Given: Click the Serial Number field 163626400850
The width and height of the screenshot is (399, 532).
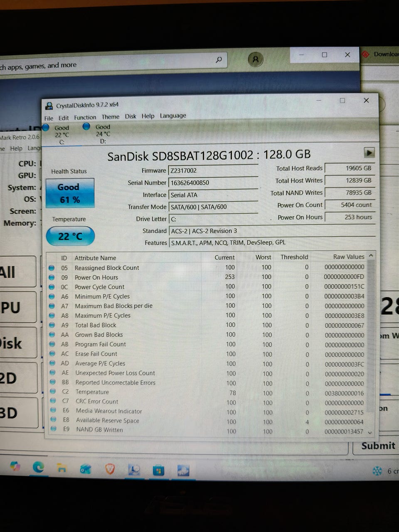Looking at the screenshot, I should 213,182.
